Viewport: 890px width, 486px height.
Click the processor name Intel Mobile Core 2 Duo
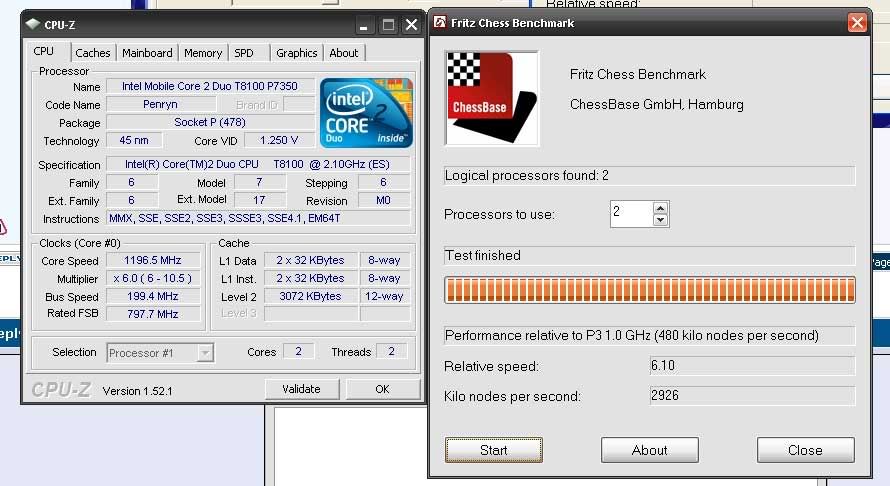[x=210, y=86]
